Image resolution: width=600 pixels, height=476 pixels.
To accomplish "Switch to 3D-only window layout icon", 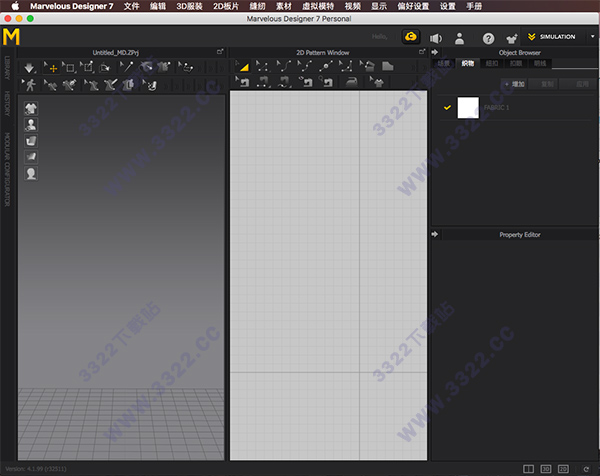I will tap(546, 469).
